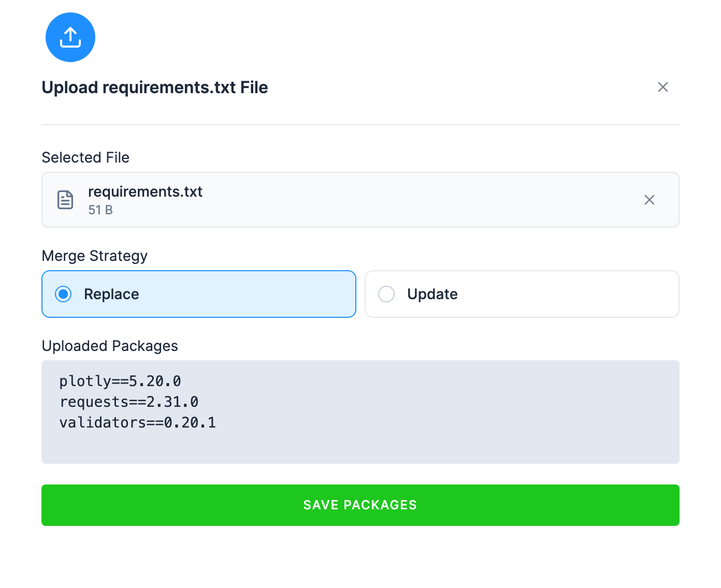Screen dimensions: 721x588
Task: Select the Update merge strategy
Action: click(x=522, y=294)
